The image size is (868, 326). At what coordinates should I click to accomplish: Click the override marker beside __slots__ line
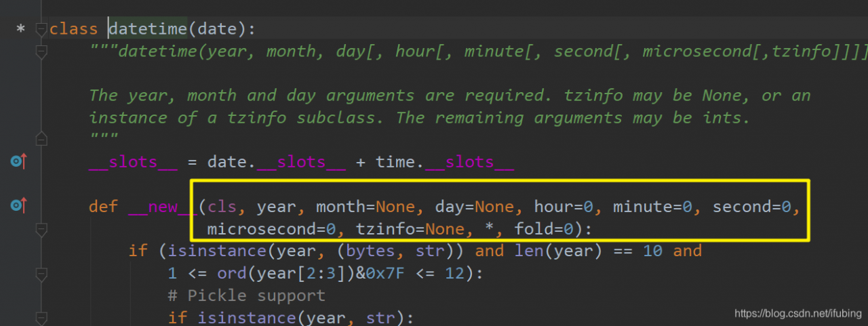click(18, 162)
